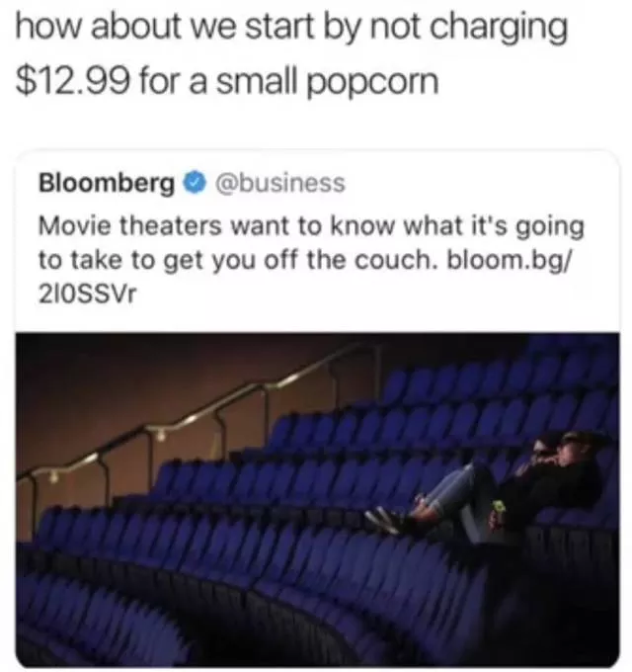Screen dimensions: 632x672
Task: Open the @business handle
Action: 279,183
